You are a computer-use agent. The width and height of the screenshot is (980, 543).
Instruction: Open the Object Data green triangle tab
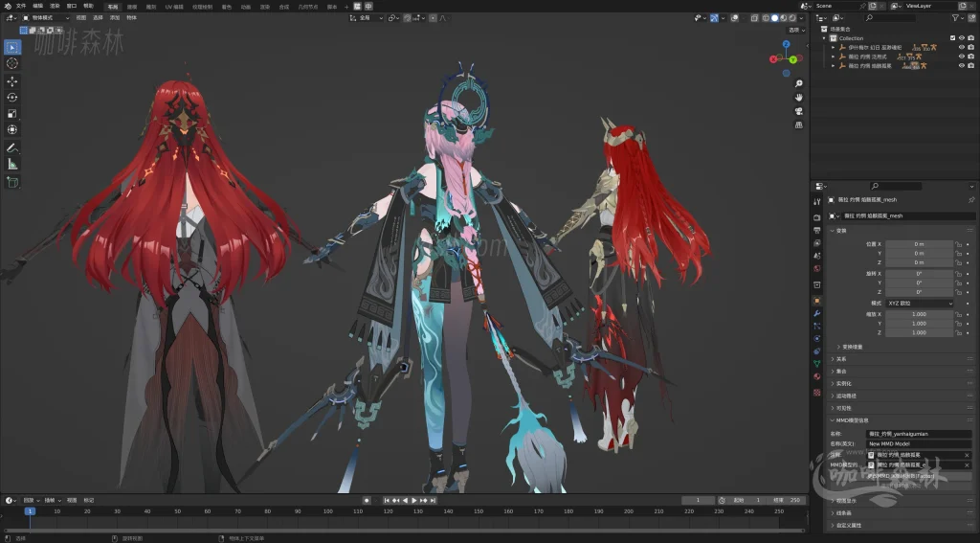tap(817, 364)
